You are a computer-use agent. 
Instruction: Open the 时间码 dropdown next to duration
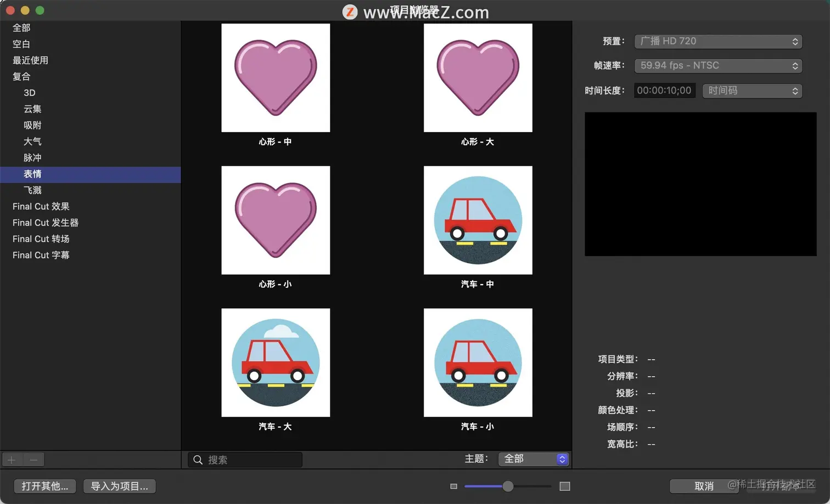point(752,90)
